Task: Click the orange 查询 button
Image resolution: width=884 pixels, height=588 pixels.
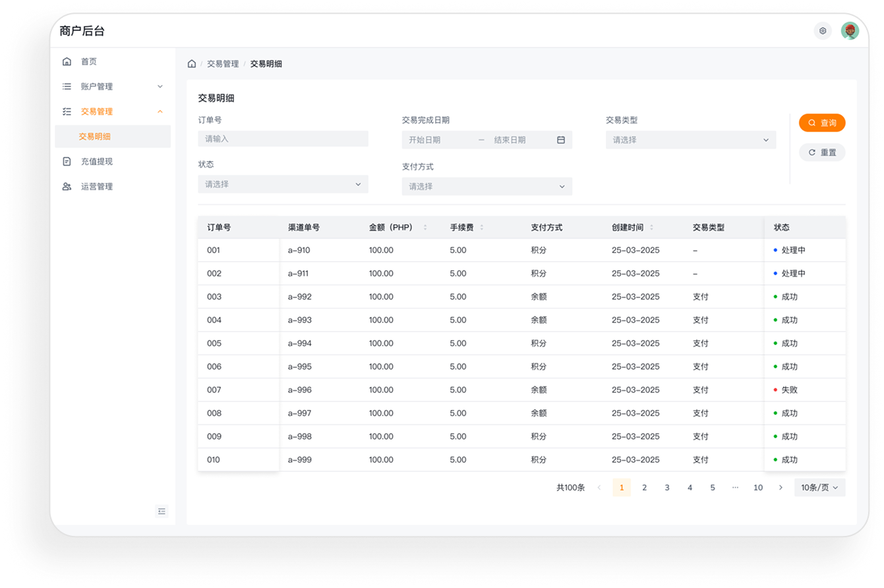Action: coord(822,123)
